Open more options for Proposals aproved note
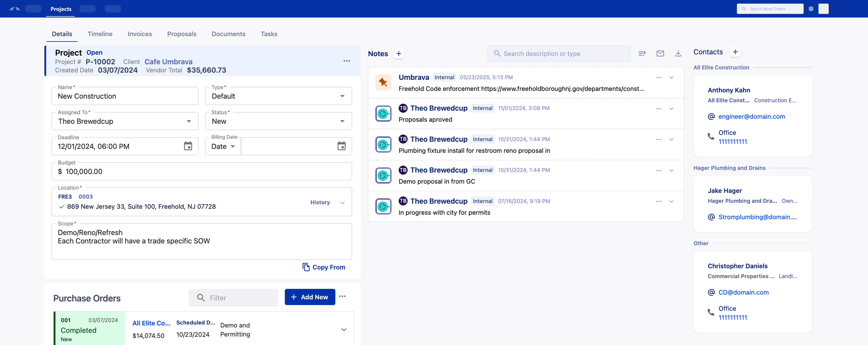 pyautogui.click(x=659, y=109)
